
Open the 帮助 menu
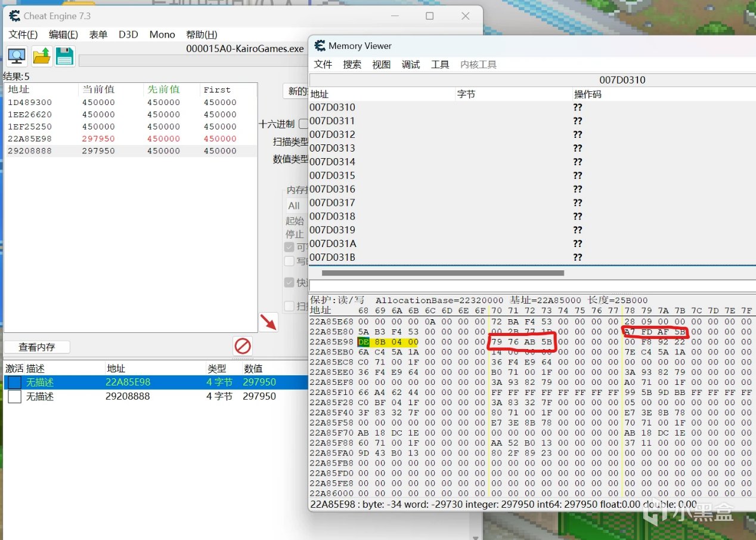[x=202, y=35]
